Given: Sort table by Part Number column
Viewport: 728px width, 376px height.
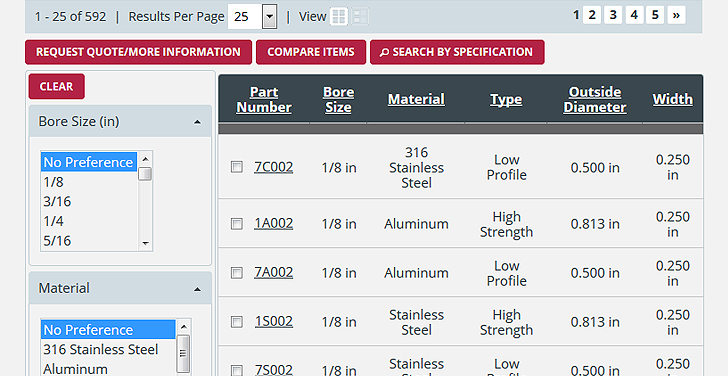Looking at the screenshot, I should (264, 99).
